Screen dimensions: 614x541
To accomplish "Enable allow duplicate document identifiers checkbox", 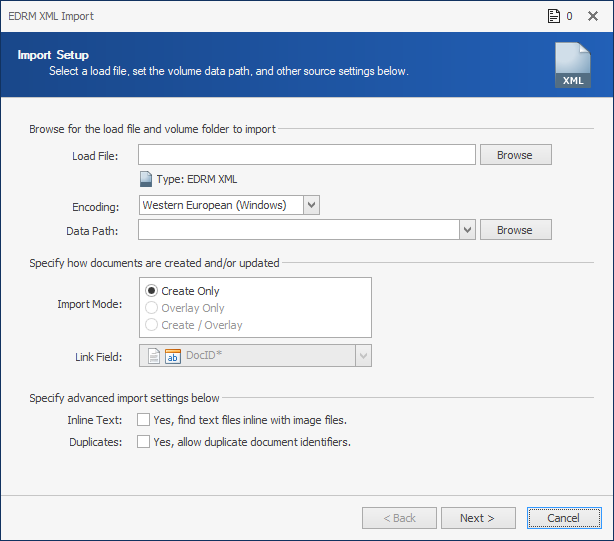I will (143, 442).
